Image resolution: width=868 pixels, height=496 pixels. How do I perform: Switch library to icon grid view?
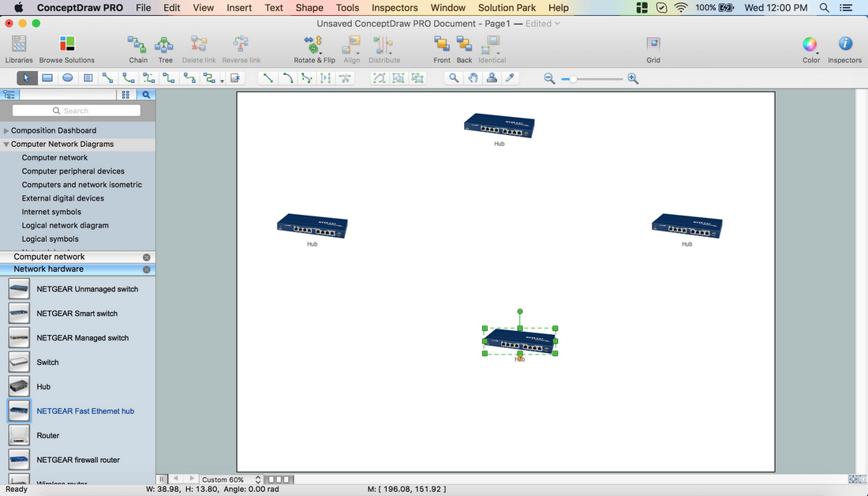coord(125,95)
